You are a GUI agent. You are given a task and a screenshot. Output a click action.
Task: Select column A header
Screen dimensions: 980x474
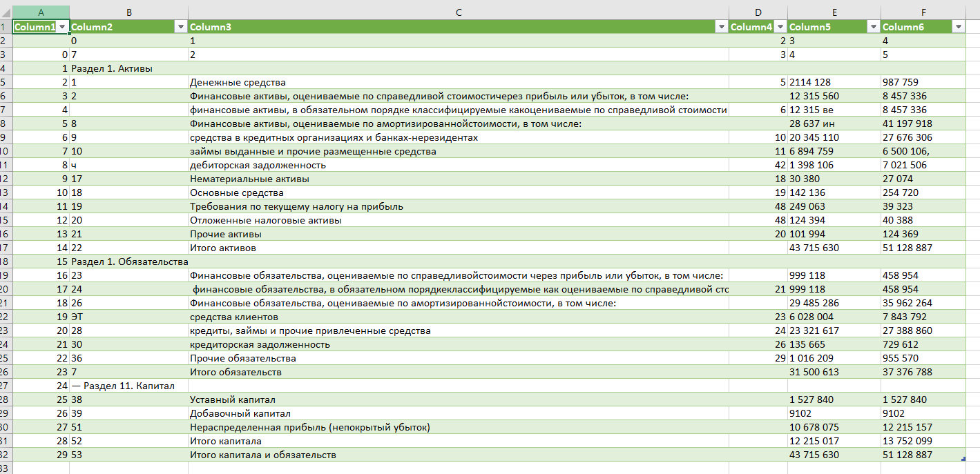click(x=41, y=12)
